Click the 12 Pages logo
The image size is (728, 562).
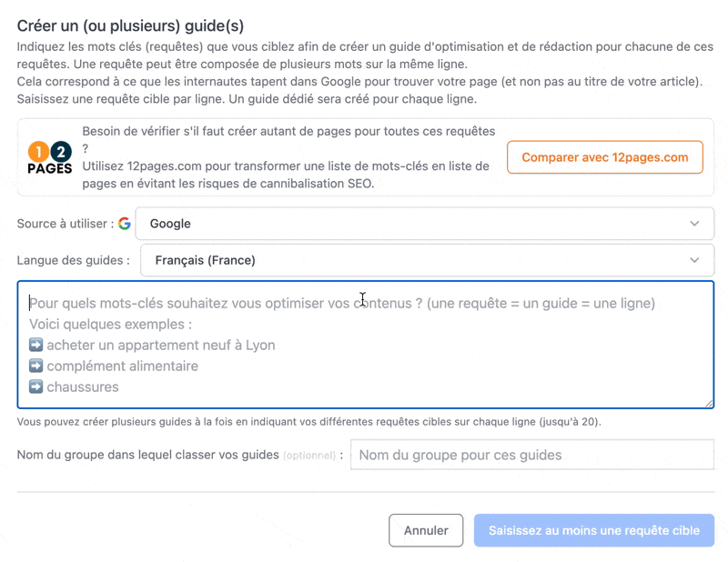point(49,157)
